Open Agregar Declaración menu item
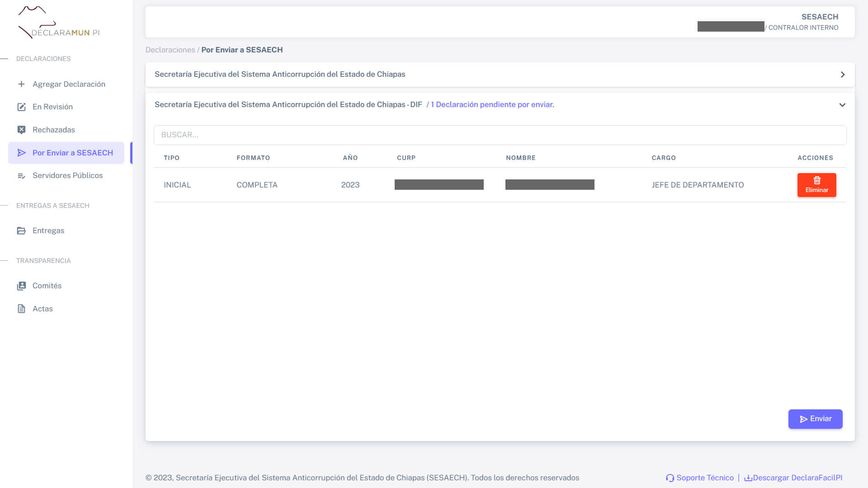Viewport: 868px width, 488px height. [66, 84]
